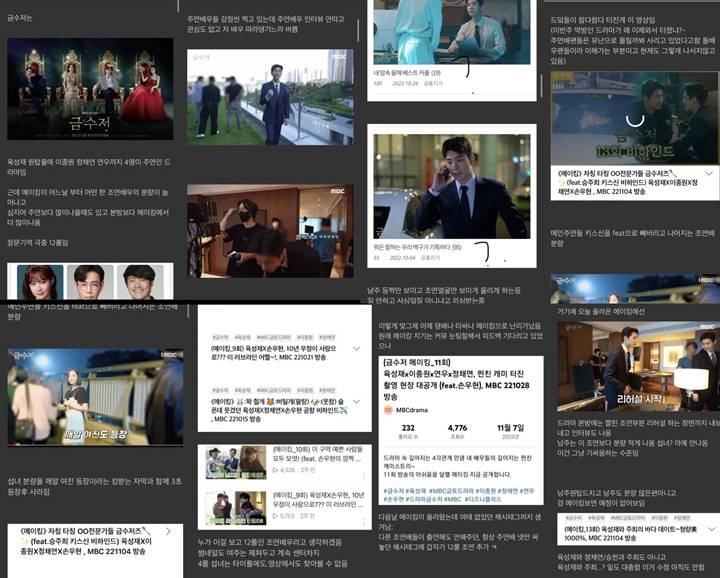720x578 pixels.
Task: Click the 금수저는 heading text
Action: pos(19,18)
